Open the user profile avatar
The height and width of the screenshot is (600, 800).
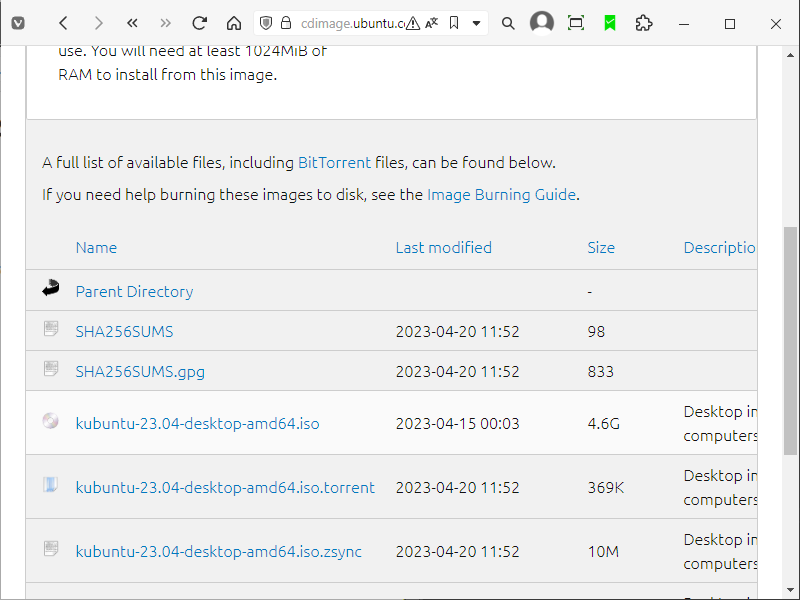click(x=542, y=23)
